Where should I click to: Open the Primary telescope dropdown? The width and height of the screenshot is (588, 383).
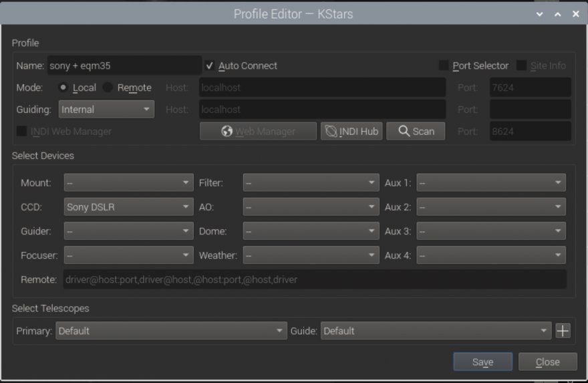pyautogui.click(x=171, y=331)
